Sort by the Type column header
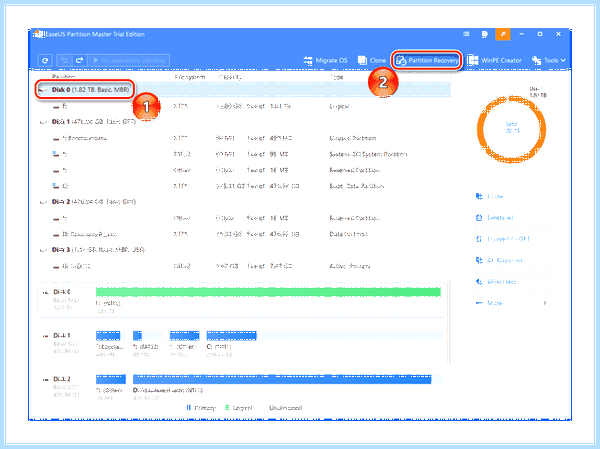This screenshot has width=600, height=449. coord(337,77)
